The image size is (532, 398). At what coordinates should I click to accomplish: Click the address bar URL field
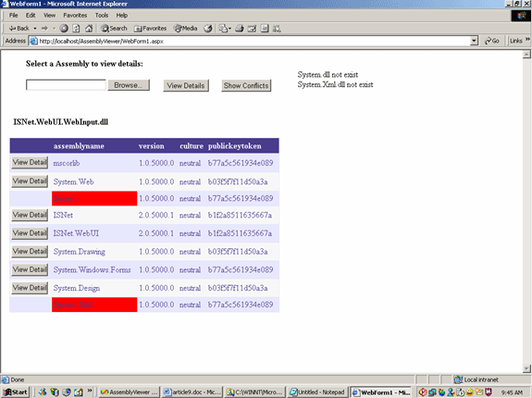[250, 41]
